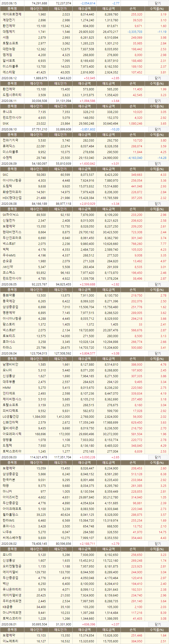Hit 닫기 on the 2020.06.02 row

pyautogui.click(x=158, y=544)
